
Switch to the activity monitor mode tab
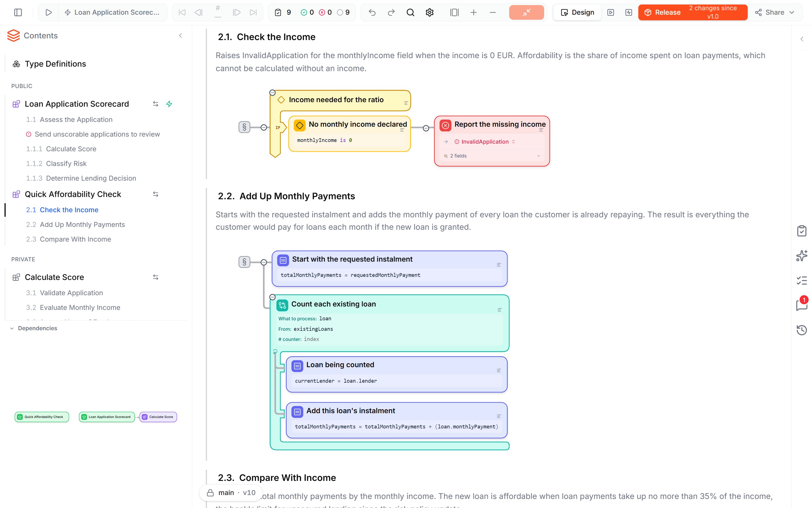click(x=629, y=12)
